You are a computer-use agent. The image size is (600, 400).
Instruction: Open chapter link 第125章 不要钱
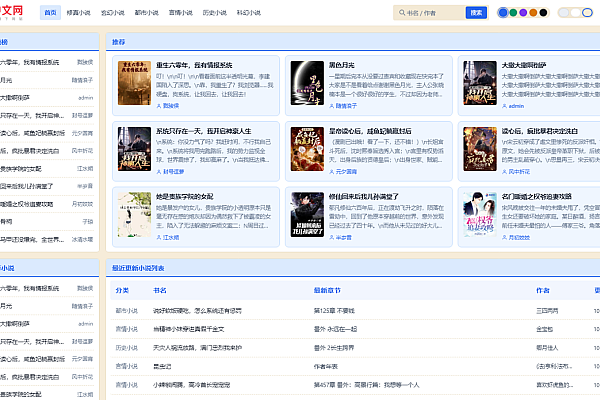pyautogui.click(x=334, y=311)
